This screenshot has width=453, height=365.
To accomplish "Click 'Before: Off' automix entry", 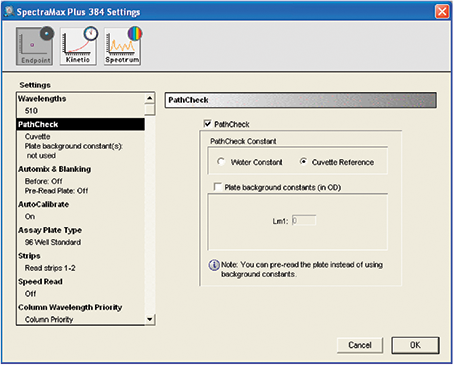I will coord(43,181).
